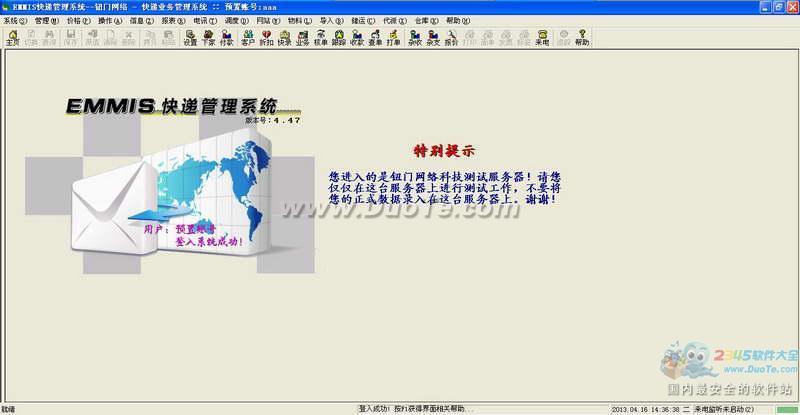Open the 核单 verify order icon

coord(320,38)
